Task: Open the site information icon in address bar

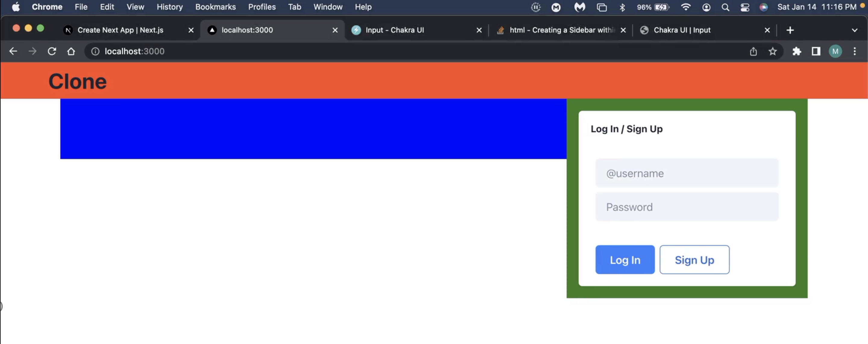Action: (95, 51)
